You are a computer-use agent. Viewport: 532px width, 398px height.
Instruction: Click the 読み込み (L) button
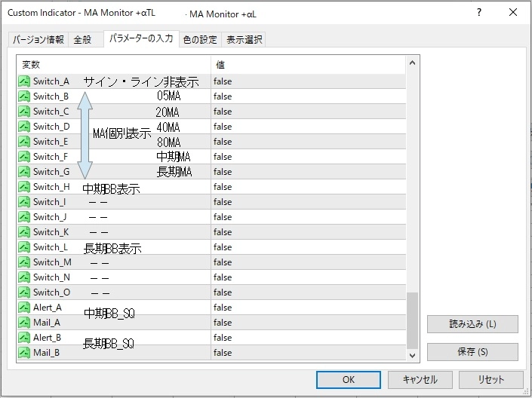pos(472,324)
